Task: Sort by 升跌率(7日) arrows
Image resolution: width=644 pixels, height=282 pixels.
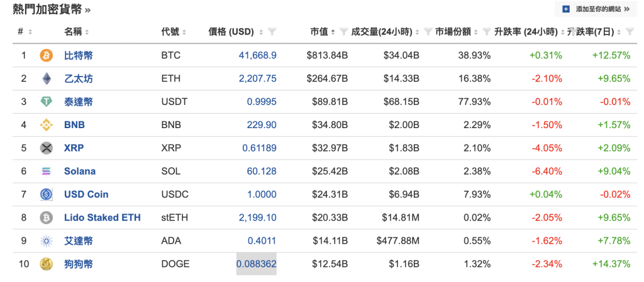Action: tap(619, 32)
